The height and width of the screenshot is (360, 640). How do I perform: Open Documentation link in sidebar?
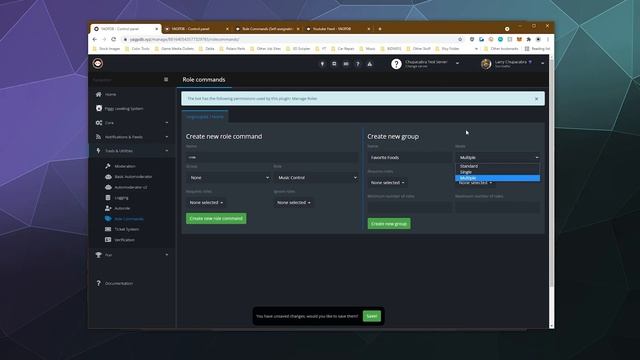119,283
